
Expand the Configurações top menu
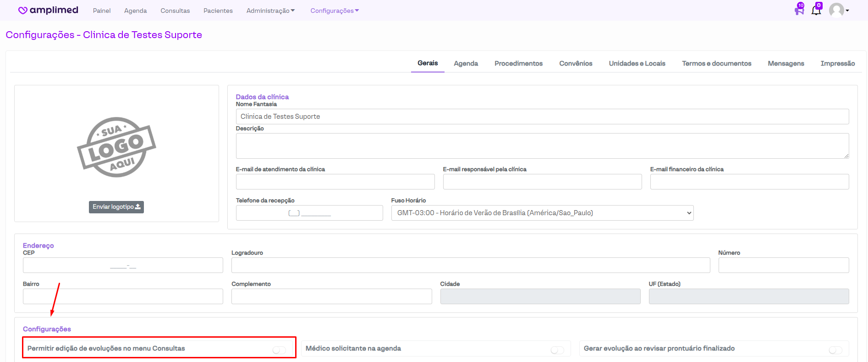pyautogui.click(x=335, y=11)
